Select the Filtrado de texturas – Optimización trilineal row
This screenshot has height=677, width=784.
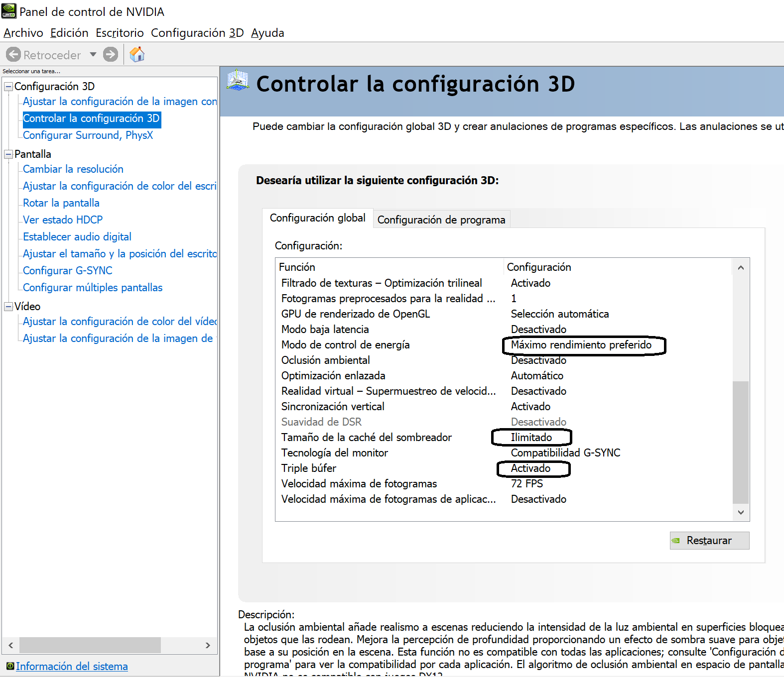504,283
